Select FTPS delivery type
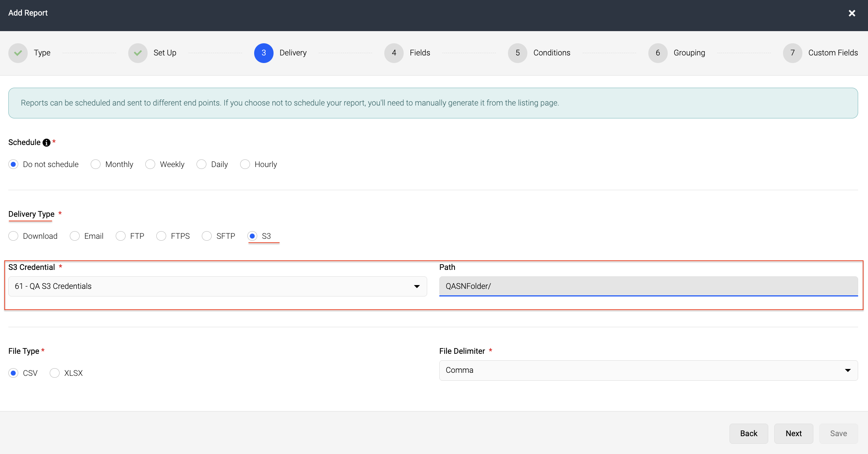868x454 pixels. point(161,236)
